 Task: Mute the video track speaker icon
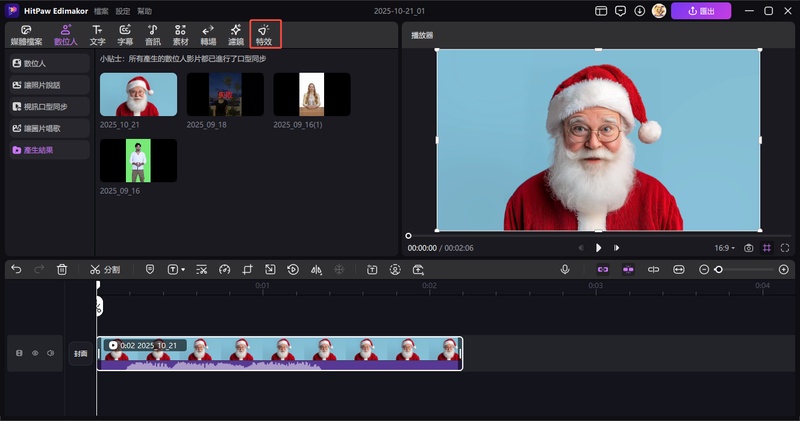pos(51,353)
